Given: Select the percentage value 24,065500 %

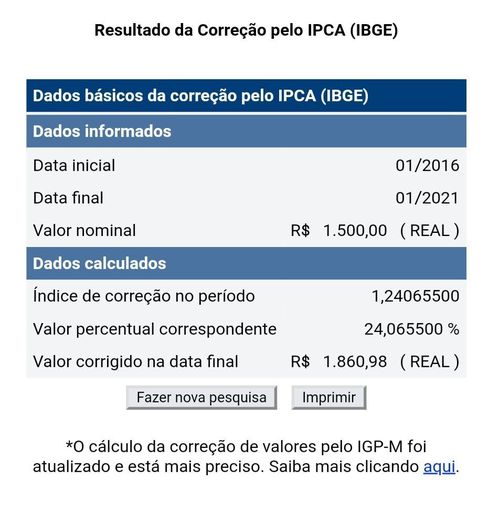Looking at the screenshot, I should click(x=412, y=329).
